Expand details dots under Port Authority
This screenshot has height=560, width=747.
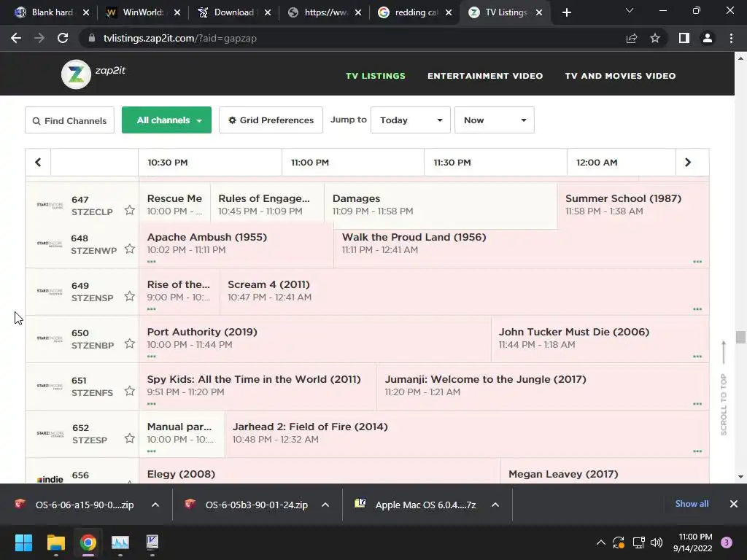152,356
